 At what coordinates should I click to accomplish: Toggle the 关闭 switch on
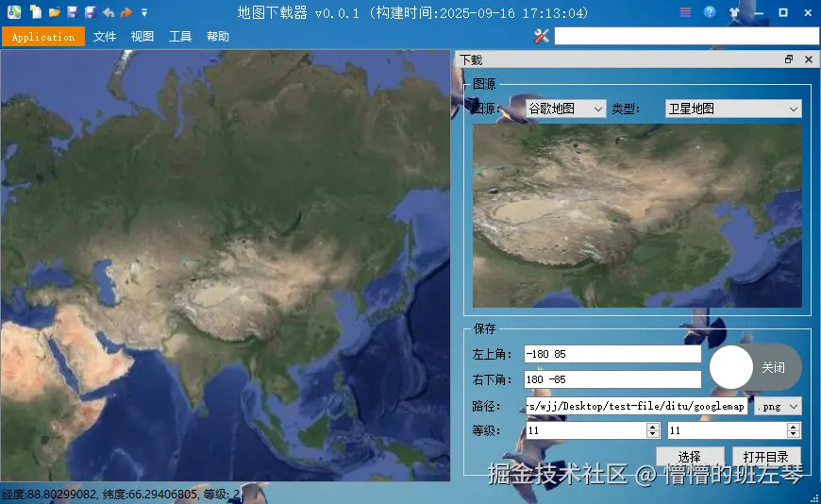[755, 367]
